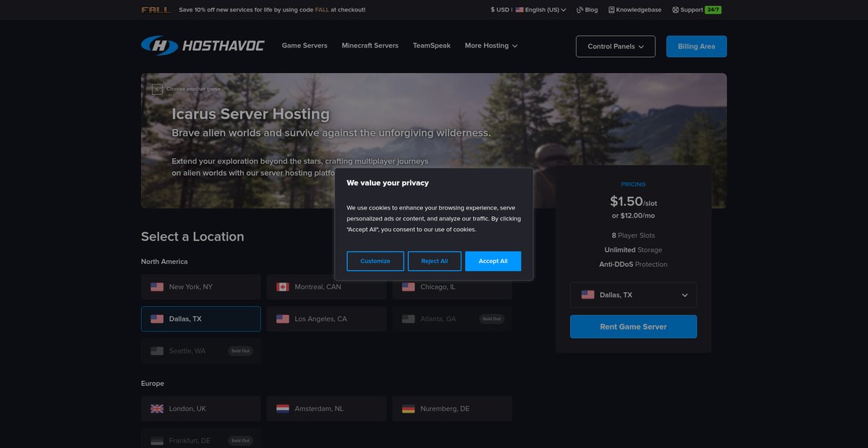This screenshot has height=448, width=868.
Task: Click the 'Select a Location' heading
Action: (192, 236)
